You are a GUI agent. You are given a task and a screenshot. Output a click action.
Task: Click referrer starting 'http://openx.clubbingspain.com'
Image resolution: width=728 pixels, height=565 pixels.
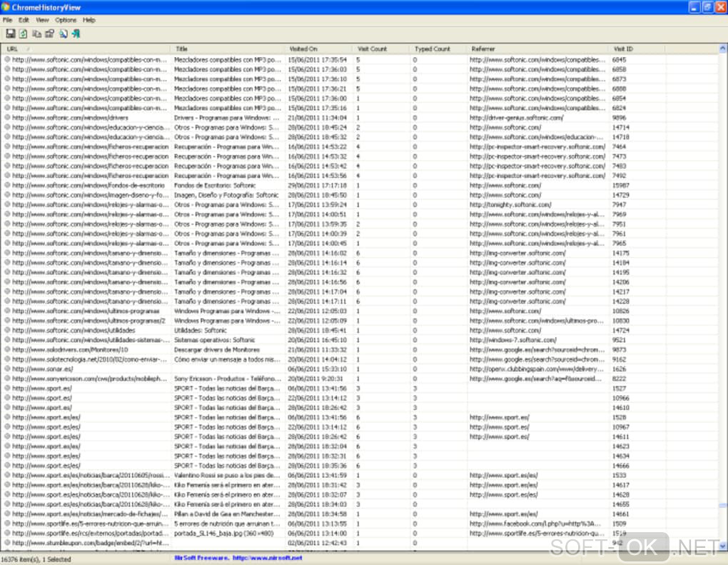[537, 369]
